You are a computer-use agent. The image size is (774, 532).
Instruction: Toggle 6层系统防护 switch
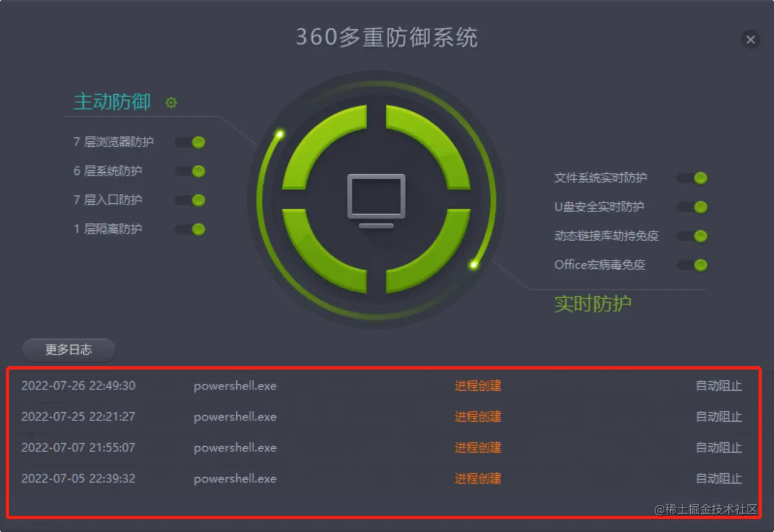coord(190,171)
